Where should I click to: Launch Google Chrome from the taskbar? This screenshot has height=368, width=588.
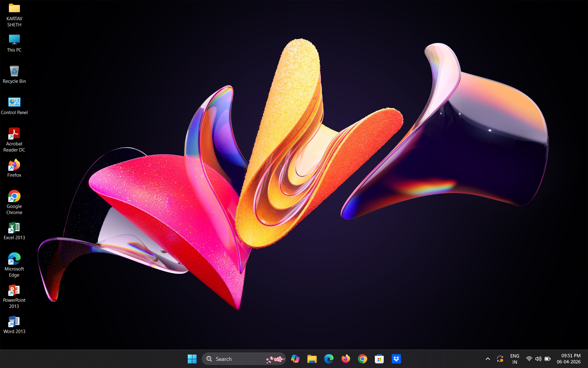(363, 359)
